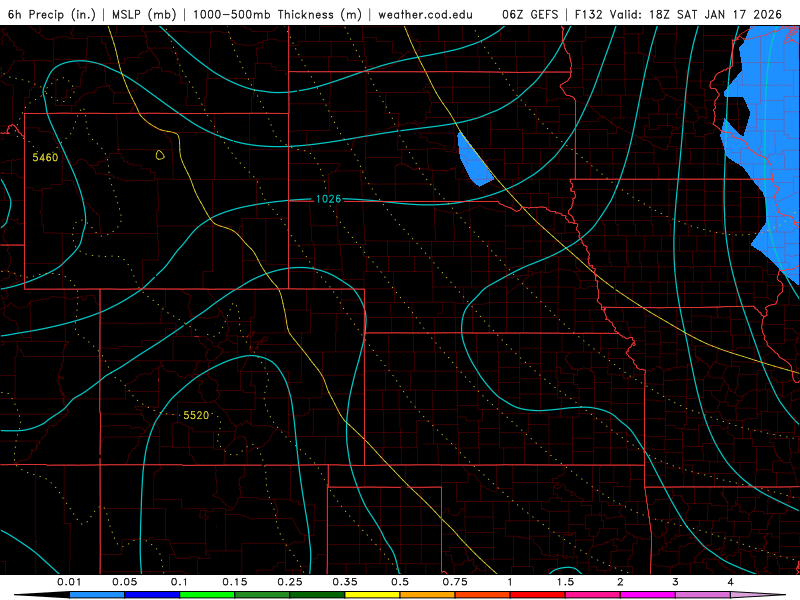800x600 pixels.
Task: Select the bright green 0.1–0.15 legend swatch
Action: pos(207,595)
